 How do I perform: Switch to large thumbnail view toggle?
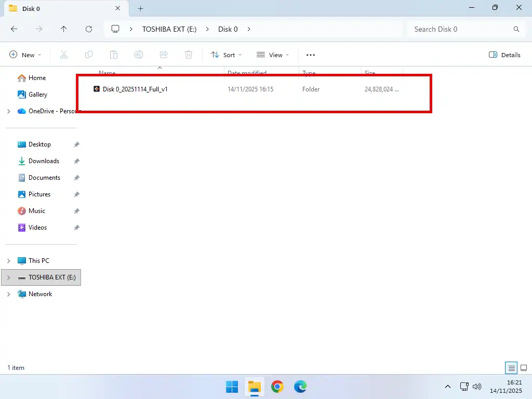(x=524, y=367)
